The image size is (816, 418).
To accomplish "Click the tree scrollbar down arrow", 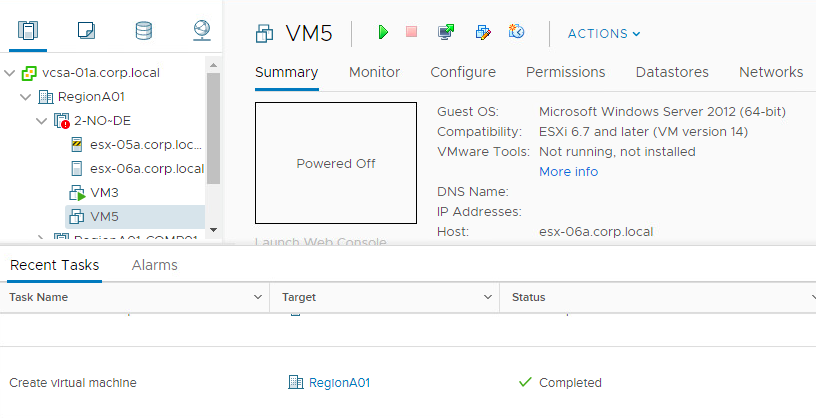I will tap(213, 230).
